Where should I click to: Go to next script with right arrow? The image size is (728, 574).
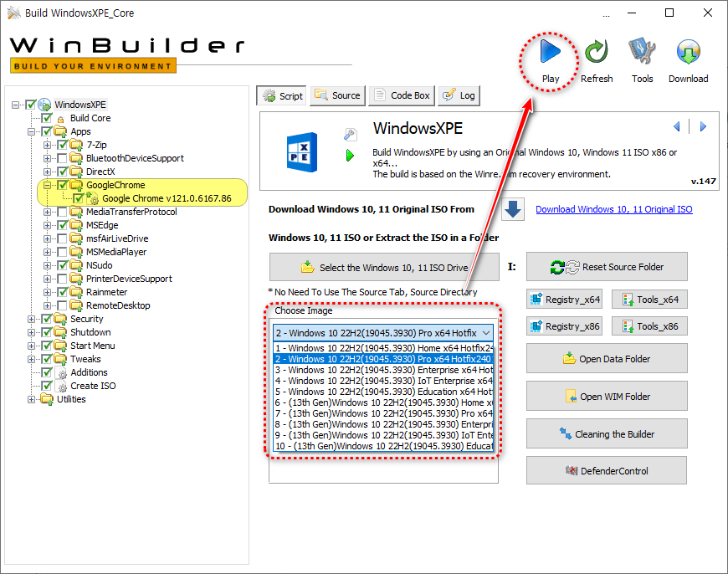click(703, 126)
